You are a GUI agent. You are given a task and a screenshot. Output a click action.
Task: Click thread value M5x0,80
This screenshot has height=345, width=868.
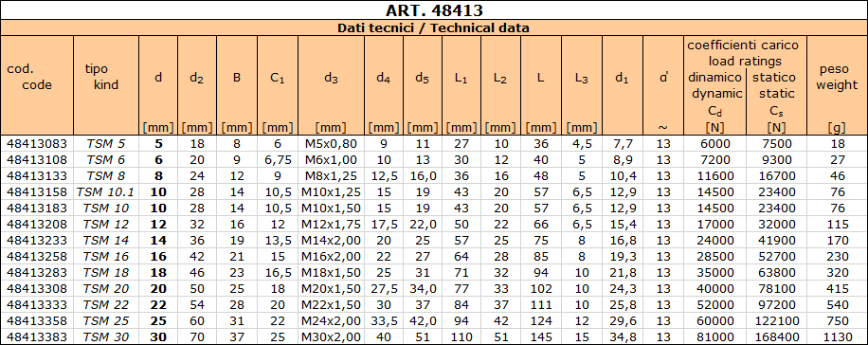click(x=331, y=143)
